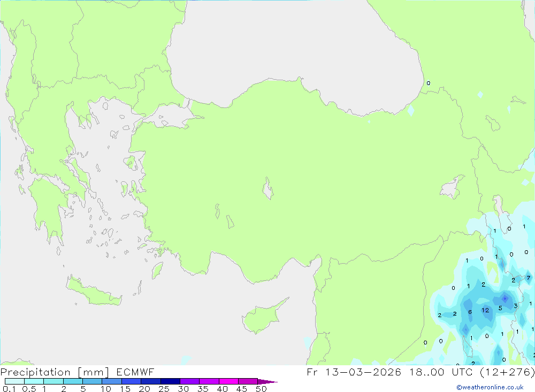Viewport: 535px width, 392px height.
Task: Click the 10–15 mm legend color swatch
Action: pos(112,381)
